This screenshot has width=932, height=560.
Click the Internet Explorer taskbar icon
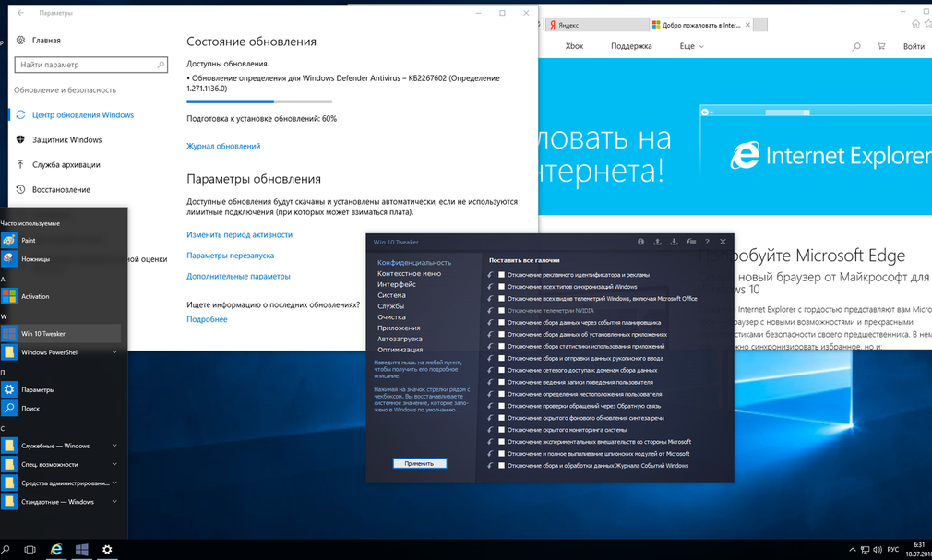56,549
